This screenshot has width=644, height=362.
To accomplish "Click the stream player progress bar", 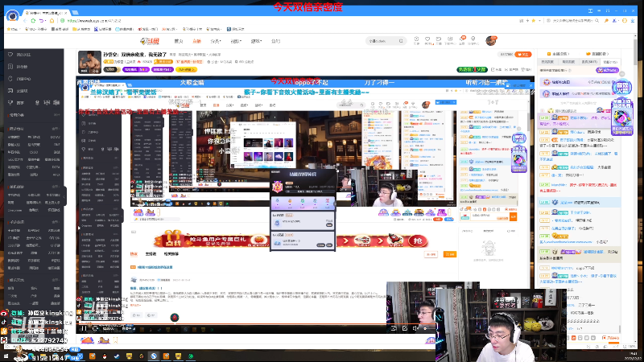I will (x=254, y=324).
